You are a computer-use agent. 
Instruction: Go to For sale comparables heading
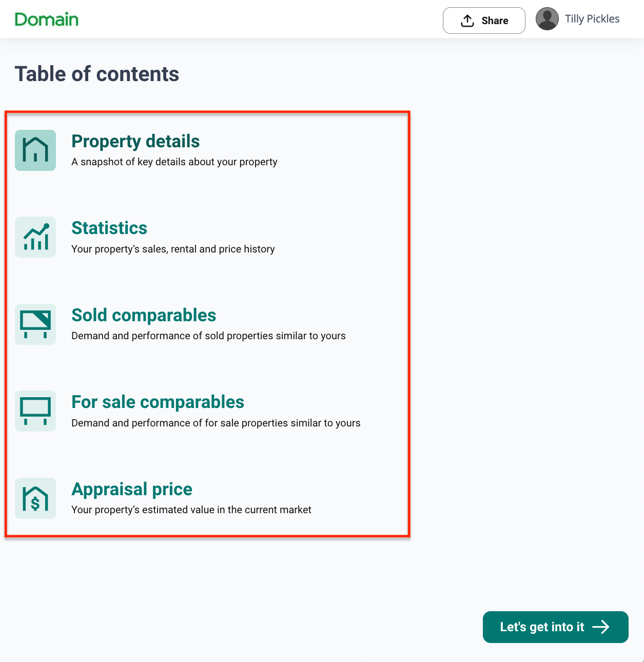pyautogui.click(x=158, y=402)
